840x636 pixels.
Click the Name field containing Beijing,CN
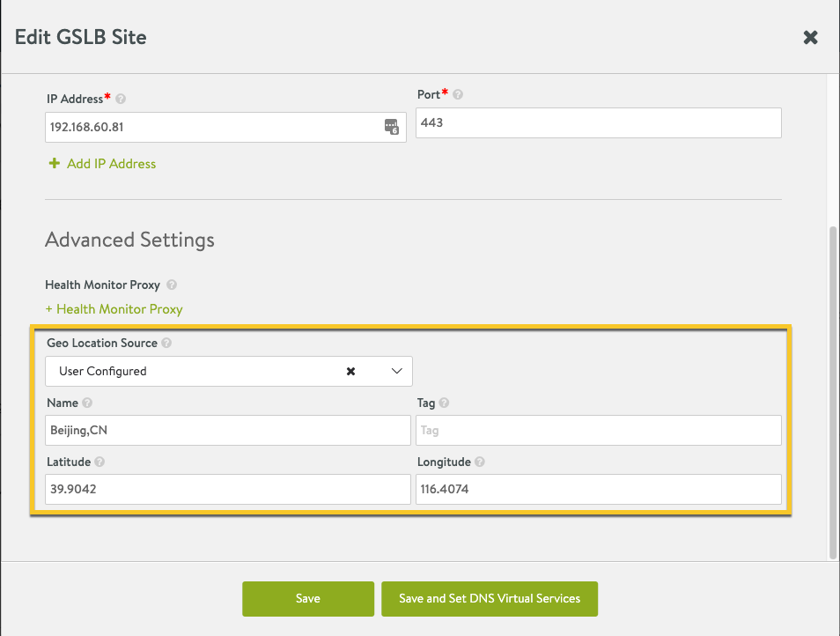[228, 430]
